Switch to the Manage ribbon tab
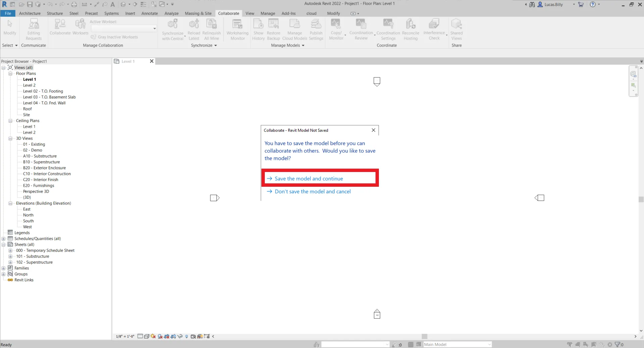644x348 pixels. click(268, 13)
